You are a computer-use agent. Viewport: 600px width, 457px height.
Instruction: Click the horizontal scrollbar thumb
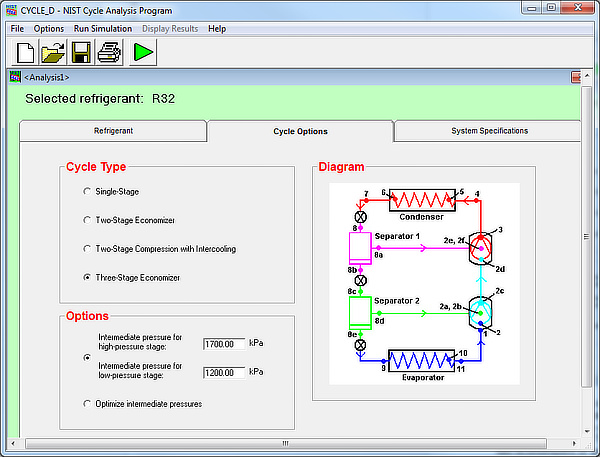tap(285, 444)
